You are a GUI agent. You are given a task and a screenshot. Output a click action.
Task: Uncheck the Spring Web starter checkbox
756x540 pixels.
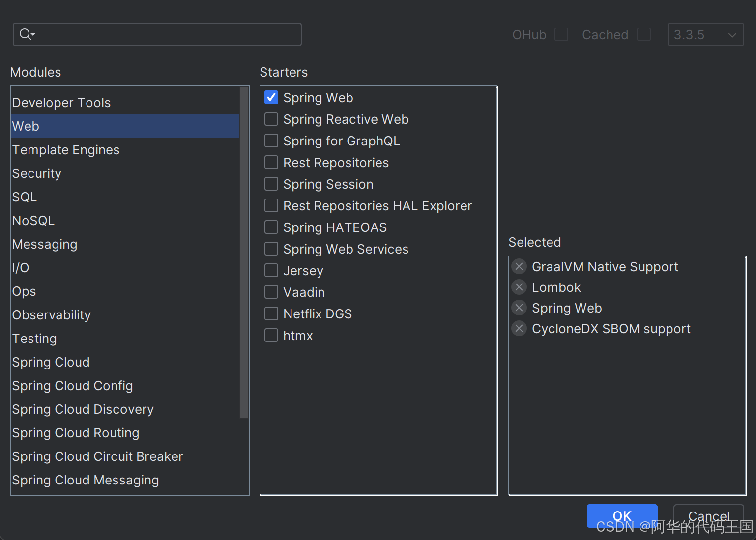(x=271, y=97)
